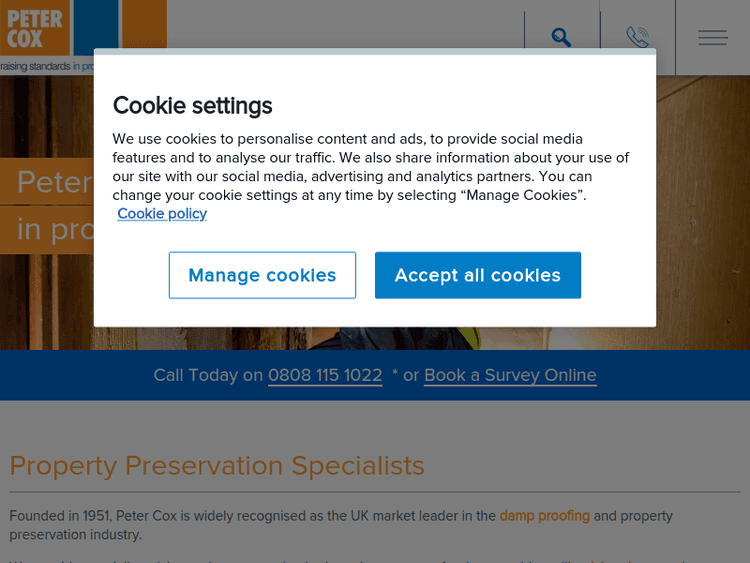Click the orange hero banner line 'in pro'
750x563 pixels.
[50, 230]
